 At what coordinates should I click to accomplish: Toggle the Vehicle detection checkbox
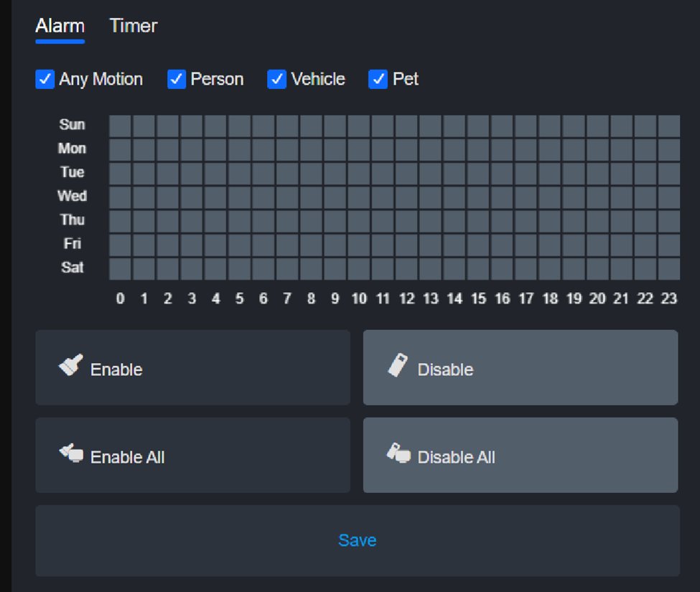tap(277, 80)
